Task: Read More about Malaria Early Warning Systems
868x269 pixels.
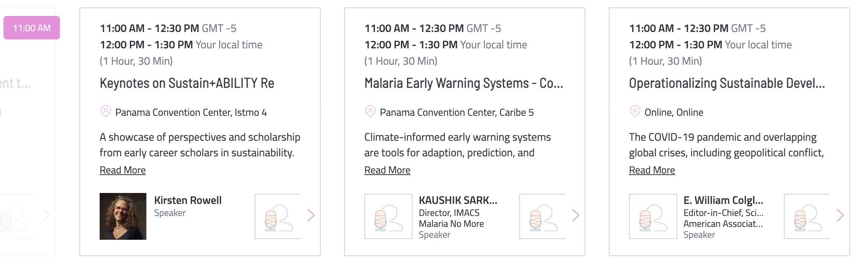Action: (387, 170)
